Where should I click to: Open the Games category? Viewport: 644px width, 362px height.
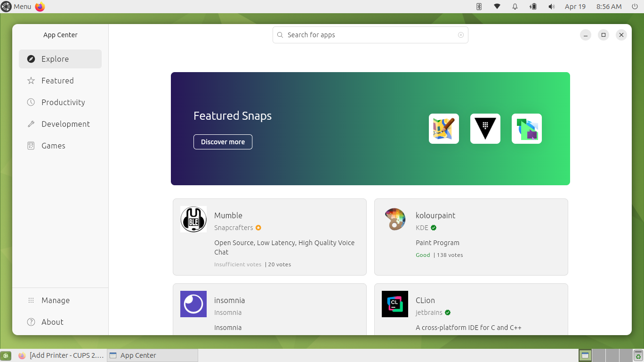pyautogui.click(x=60, y=146)
